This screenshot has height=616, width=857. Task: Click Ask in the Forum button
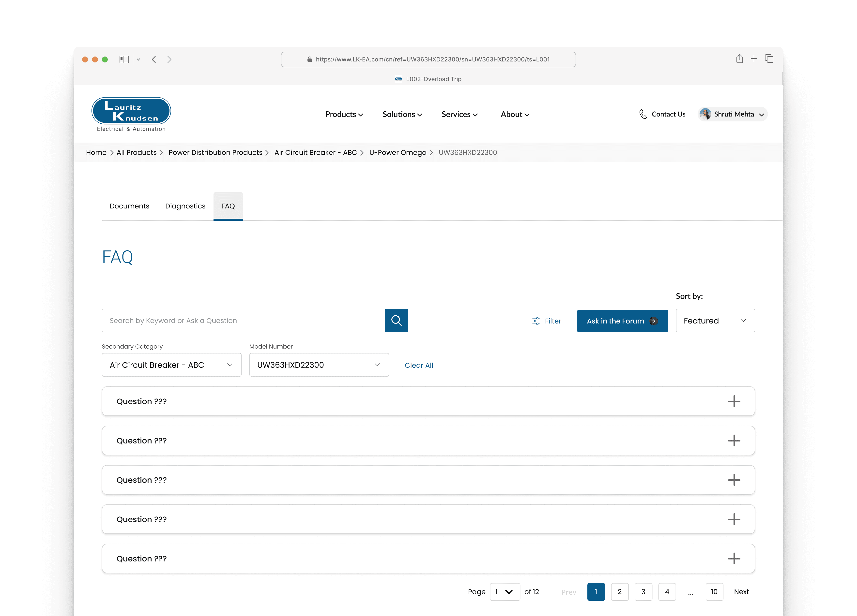tap(622, 321)
